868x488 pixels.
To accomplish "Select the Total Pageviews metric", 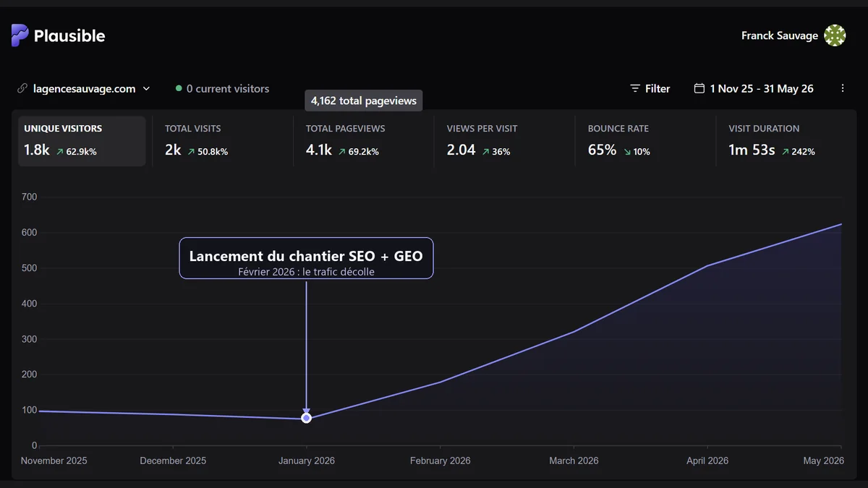I will 364,141.
